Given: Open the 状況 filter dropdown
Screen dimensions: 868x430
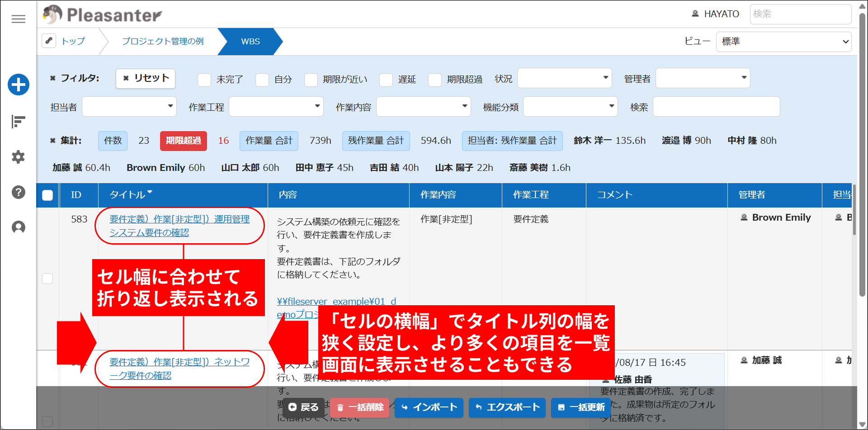Looking at the screenshot, I should click(565, 78).
